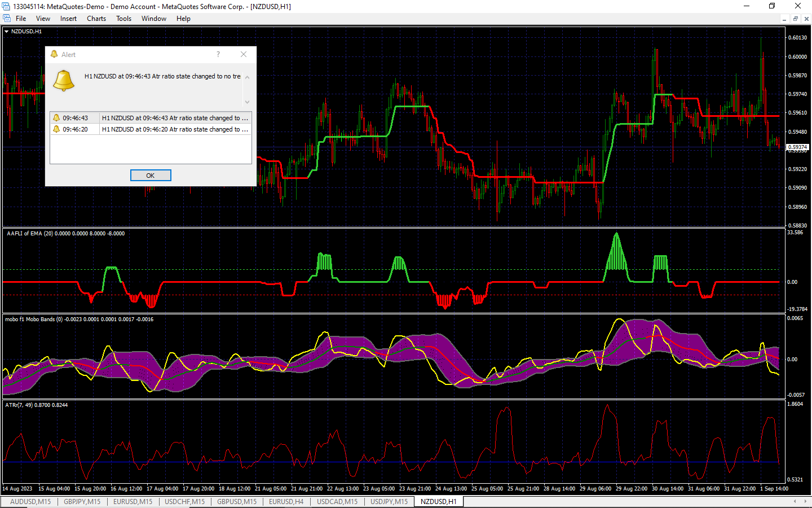
Task: Switch to EURUSD,M15 chart tab
Action: [133, 501]
